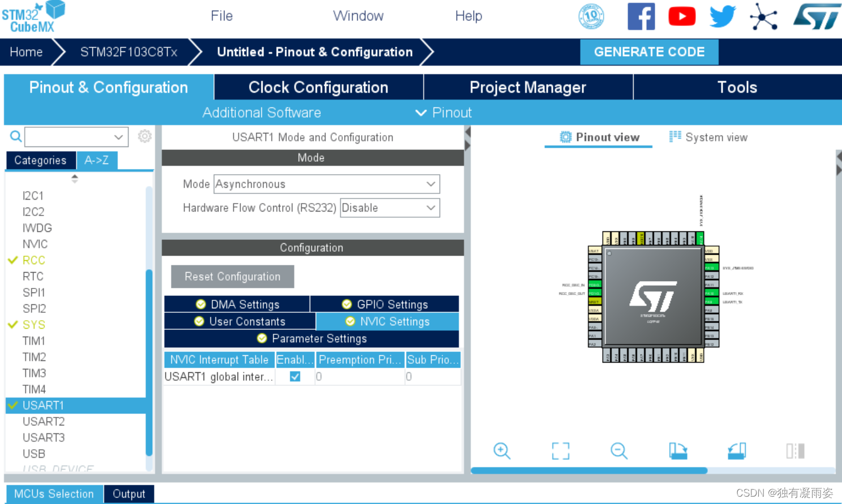The image size is (842, 504).
Task: Open the Facebook icon link
Action: [x=641, y=16]
